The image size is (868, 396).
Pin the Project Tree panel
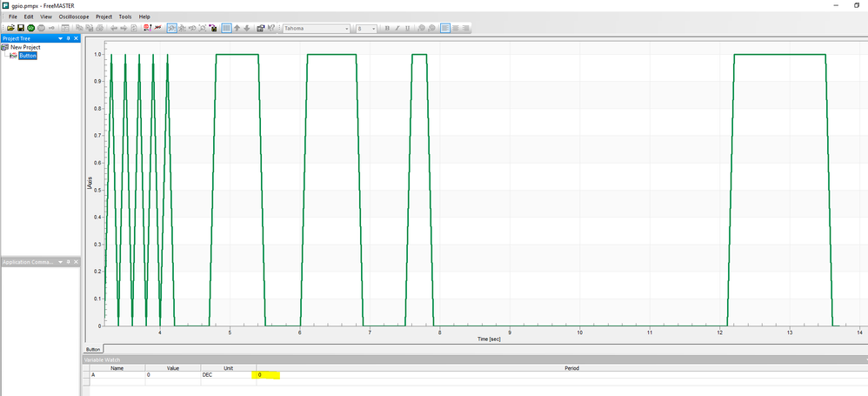pyautogui.click(x=69, y=38)
